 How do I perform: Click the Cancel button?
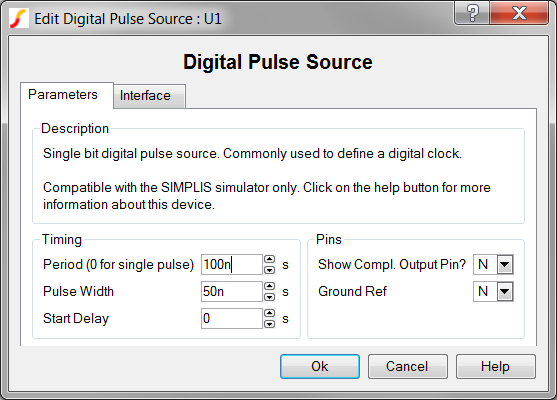407,366
